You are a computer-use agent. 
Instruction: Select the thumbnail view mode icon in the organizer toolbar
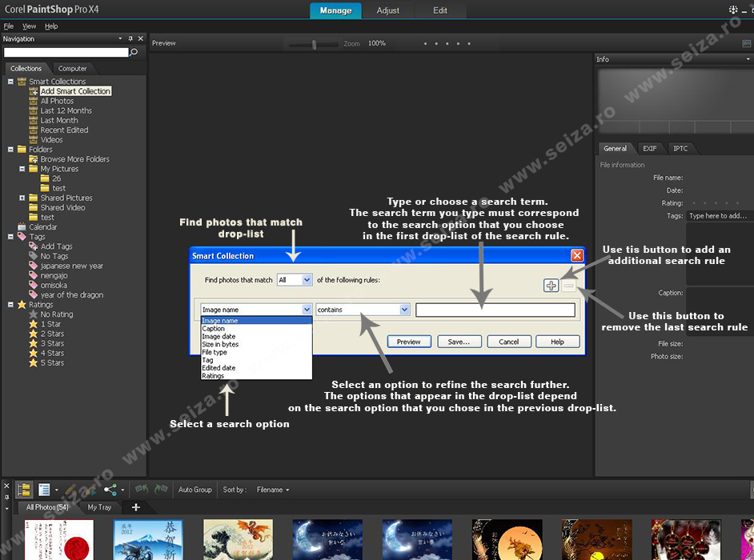click(24, 490)
